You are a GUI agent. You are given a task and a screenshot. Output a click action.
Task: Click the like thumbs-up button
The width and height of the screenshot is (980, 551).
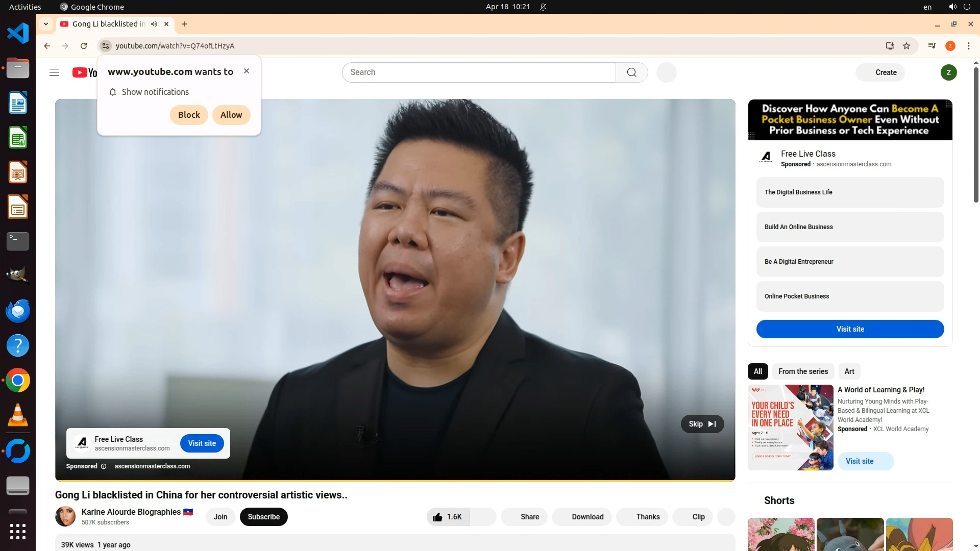[448, 517]
